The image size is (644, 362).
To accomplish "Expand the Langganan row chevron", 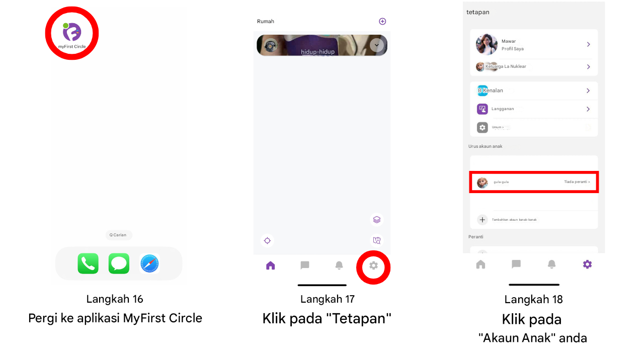I will (x=588, y=109).
